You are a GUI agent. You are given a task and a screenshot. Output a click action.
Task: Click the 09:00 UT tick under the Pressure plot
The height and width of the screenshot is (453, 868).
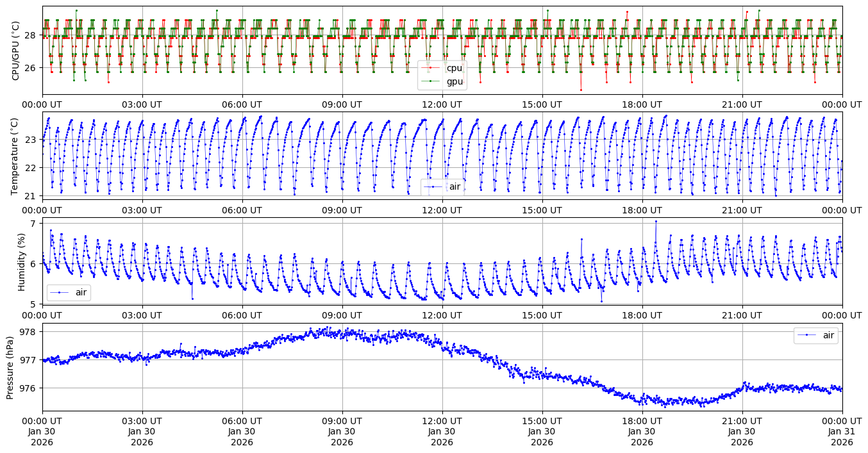(x=342, y=420)
